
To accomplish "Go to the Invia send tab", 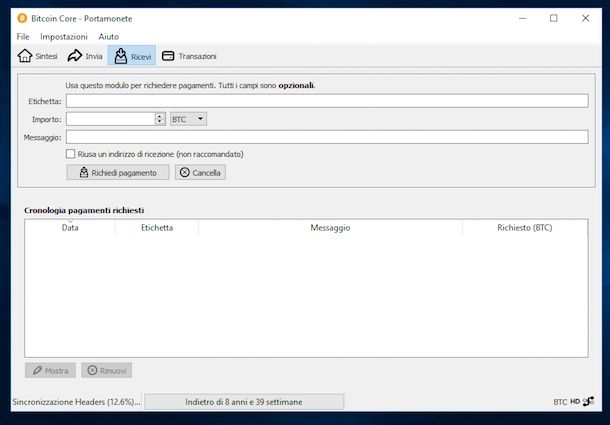I will point(85,56).
